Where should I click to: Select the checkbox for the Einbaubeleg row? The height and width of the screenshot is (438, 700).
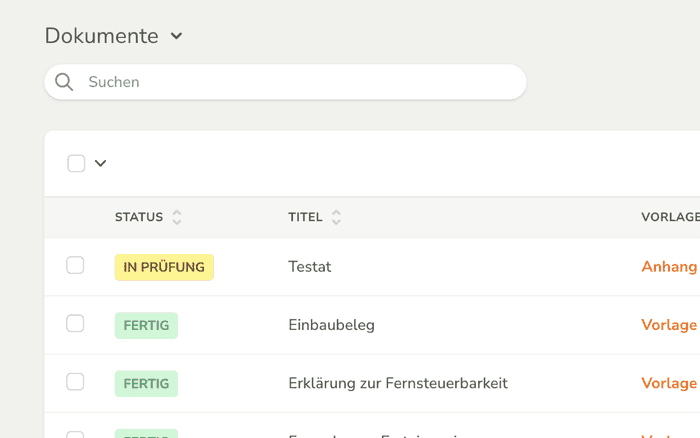coord(75,324)
